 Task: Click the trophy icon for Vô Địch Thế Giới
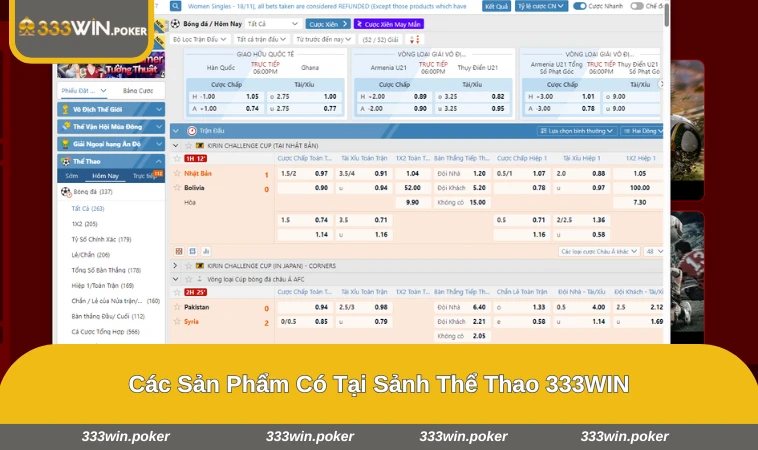(65, 109)
